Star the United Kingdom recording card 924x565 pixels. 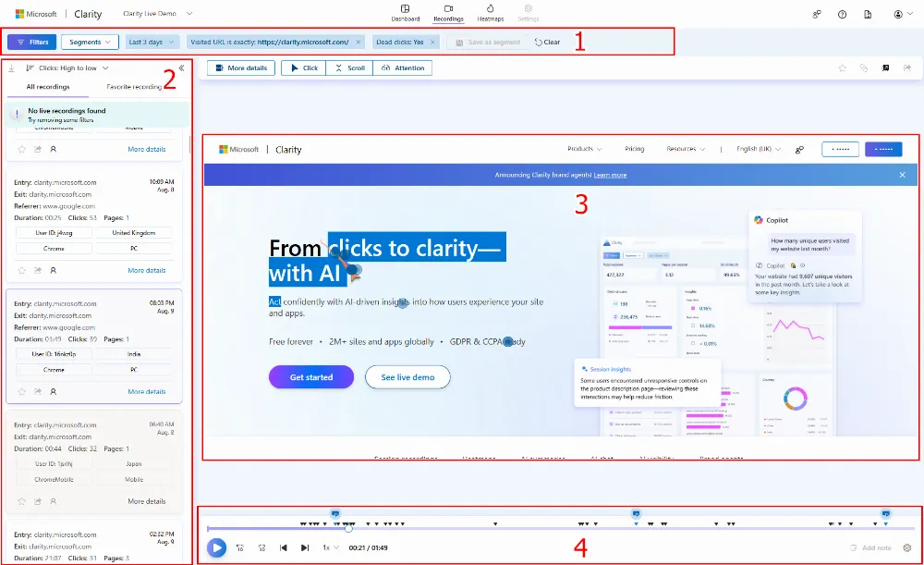coord(22,270)
